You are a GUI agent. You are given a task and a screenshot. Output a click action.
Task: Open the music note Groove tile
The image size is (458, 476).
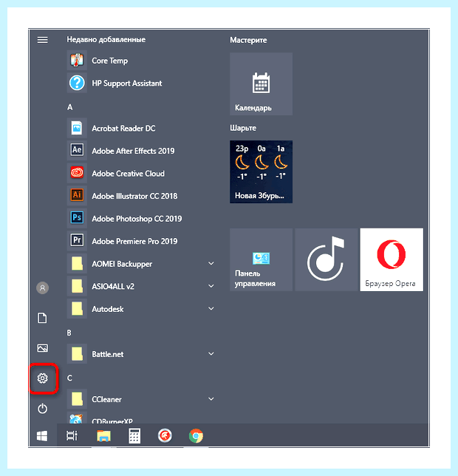(327, 259)
